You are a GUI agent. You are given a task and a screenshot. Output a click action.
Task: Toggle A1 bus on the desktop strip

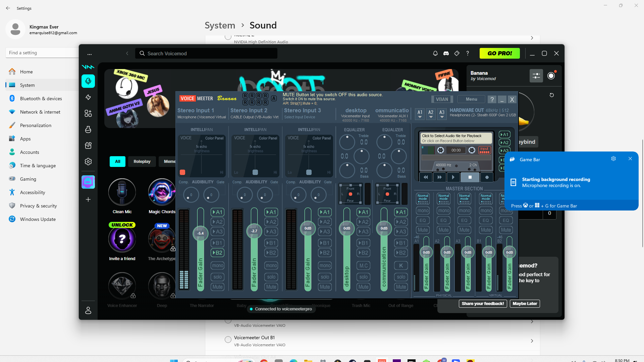tap(363, 212)
